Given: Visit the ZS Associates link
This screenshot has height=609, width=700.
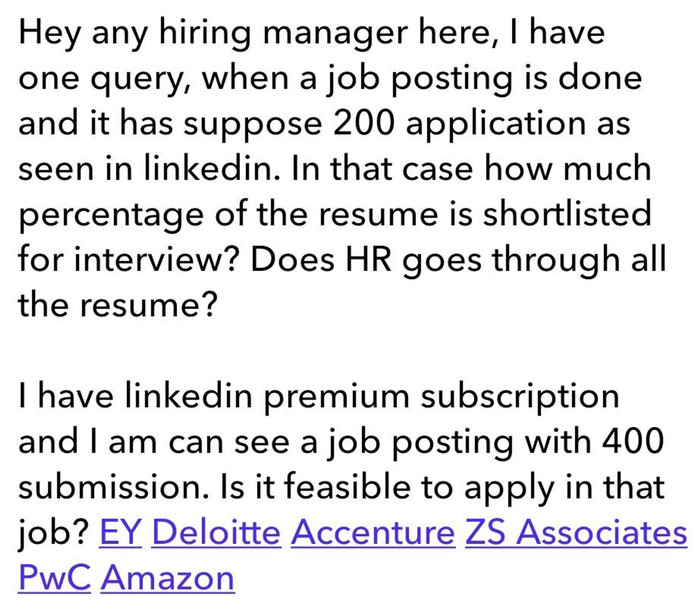Looking at the screenshot, I should [x=576, y=532].
